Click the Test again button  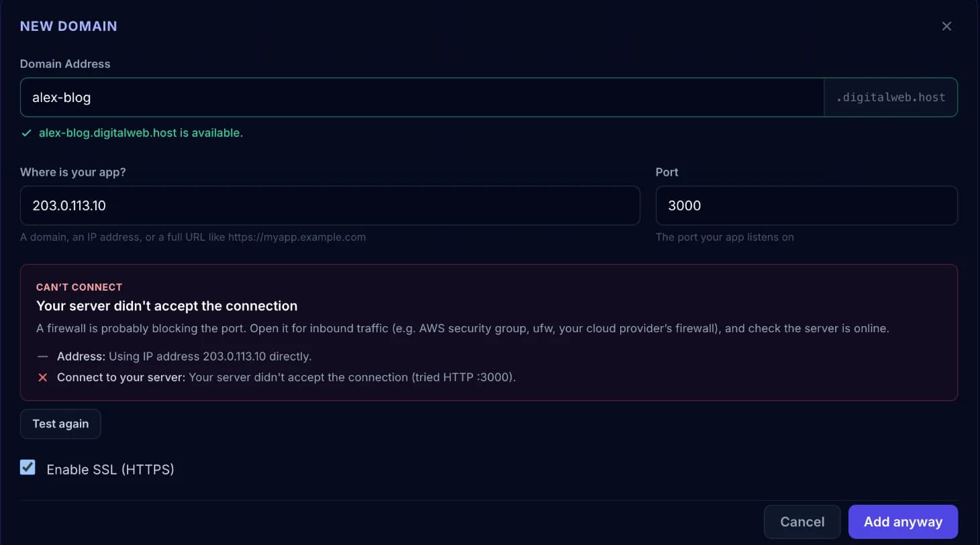coord(60,424)
